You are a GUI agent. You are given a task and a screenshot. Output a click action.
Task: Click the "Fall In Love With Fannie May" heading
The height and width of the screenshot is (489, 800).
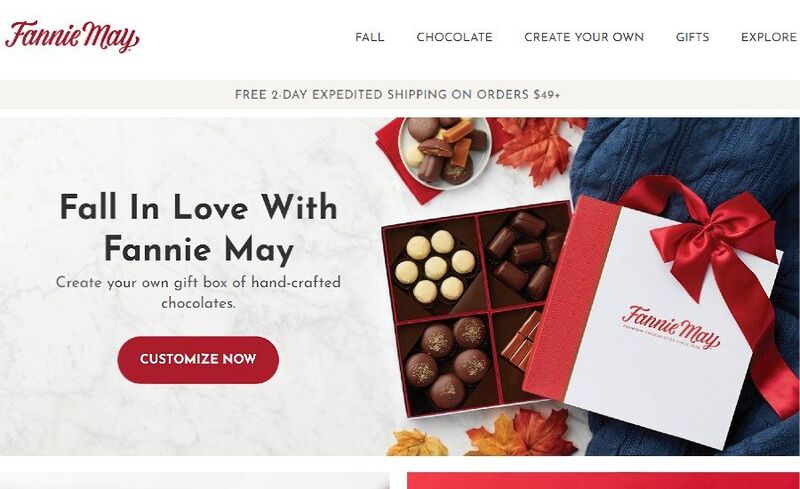pos(198,227)
